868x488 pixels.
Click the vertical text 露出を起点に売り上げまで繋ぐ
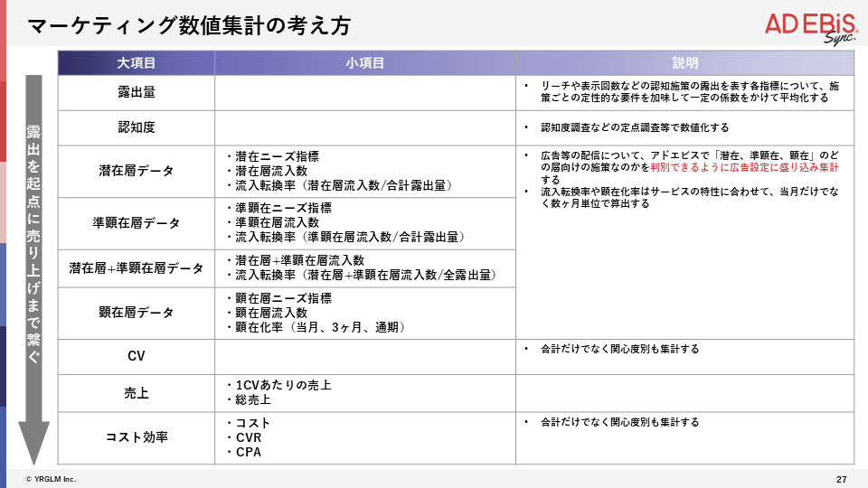click(33, 244)
